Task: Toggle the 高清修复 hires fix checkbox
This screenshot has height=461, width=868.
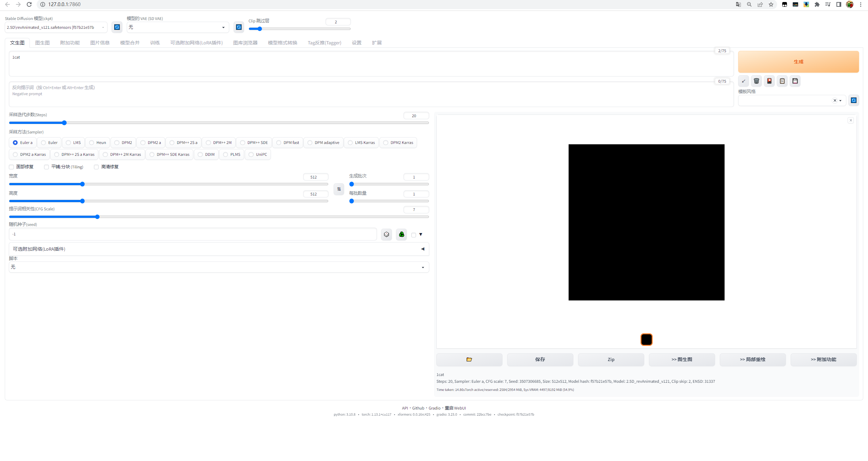Action: pos(96,167)
